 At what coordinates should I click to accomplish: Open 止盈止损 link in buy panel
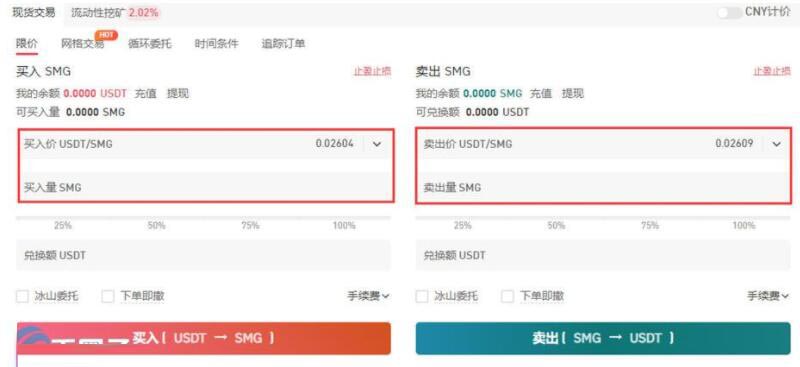(x=372, y=71)
